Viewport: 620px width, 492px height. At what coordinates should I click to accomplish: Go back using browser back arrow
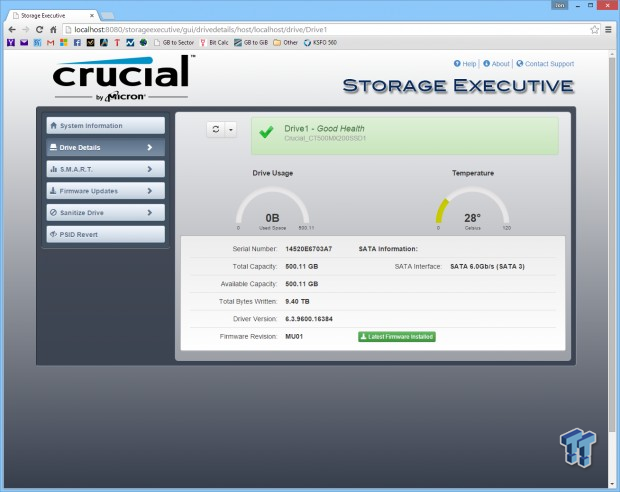click(x=12, y=30)
